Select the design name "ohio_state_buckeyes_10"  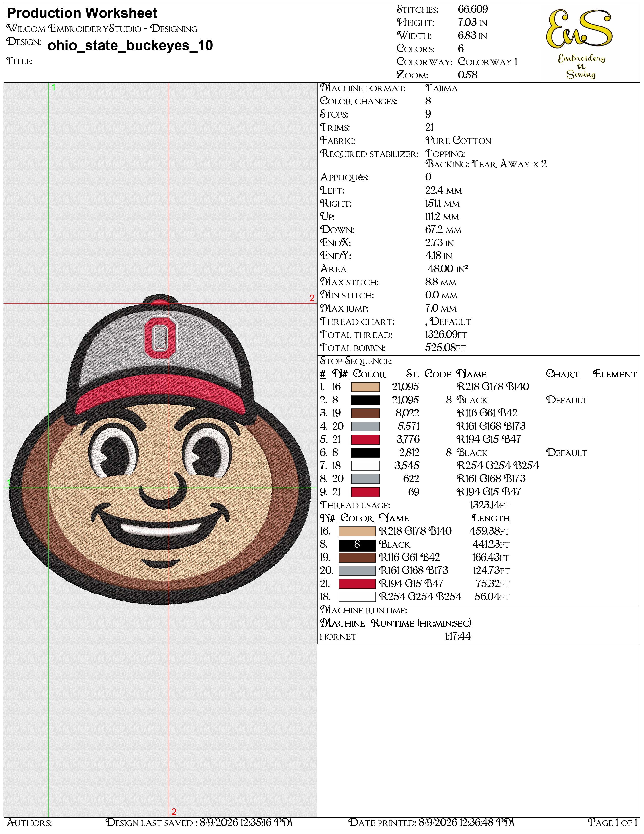pyautogui.click(x=130, y=45)
